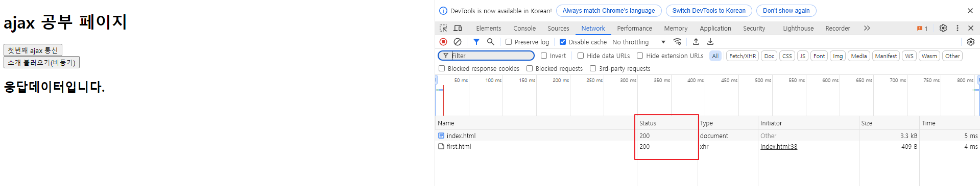Toggle the device toolbar icon
Image resolution: width=980 pixels, height=186 pixels.
pos(458,29)
